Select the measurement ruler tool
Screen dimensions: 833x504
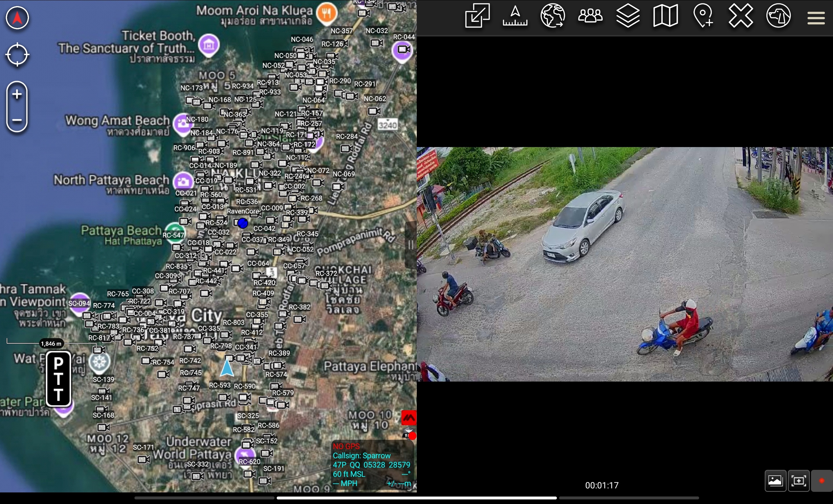[515, 17]
